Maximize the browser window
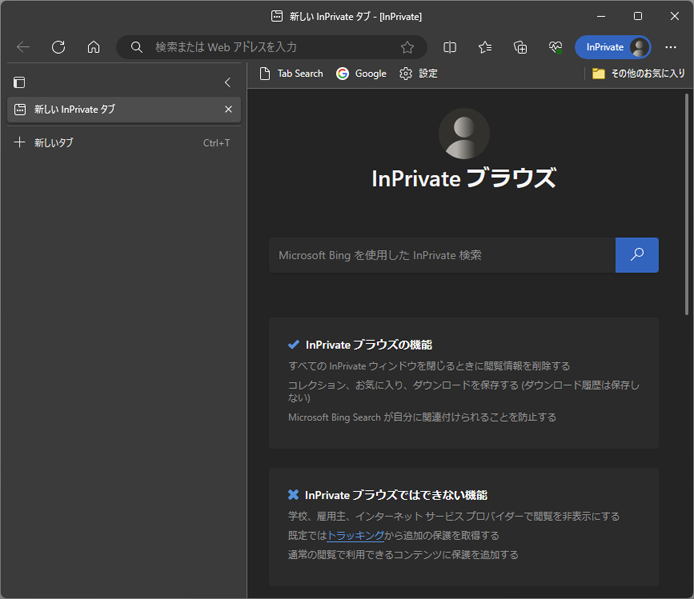 638,16
